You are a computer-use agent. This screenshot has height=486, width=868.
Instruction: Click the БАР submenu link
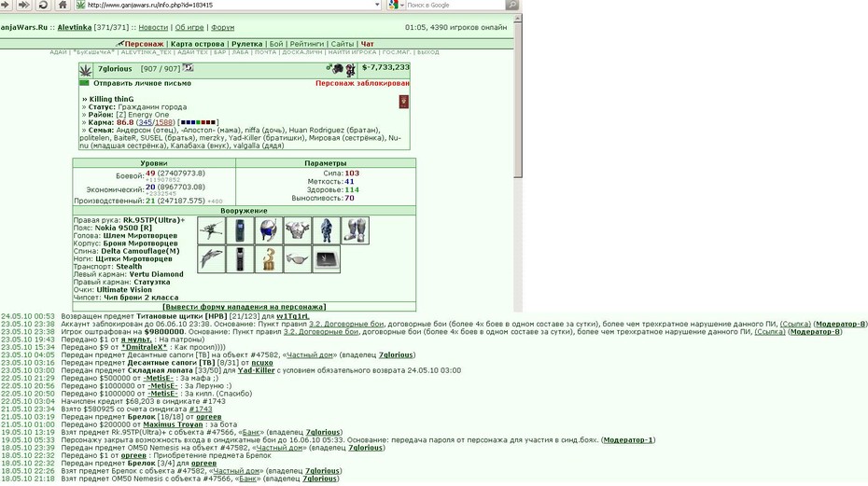pyautogui.click(x=220, y=52)
